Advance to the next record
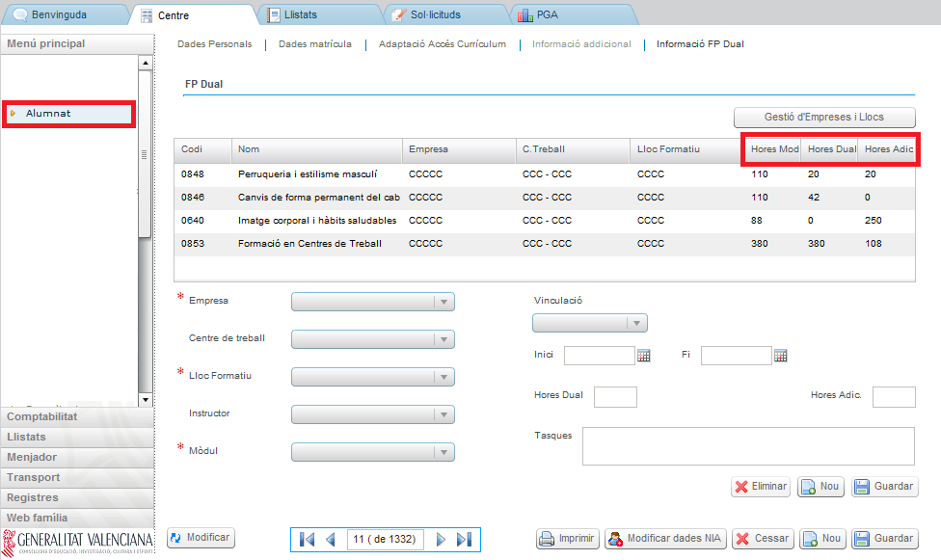This screenshot has height=560, width=941. coord(441,539)
